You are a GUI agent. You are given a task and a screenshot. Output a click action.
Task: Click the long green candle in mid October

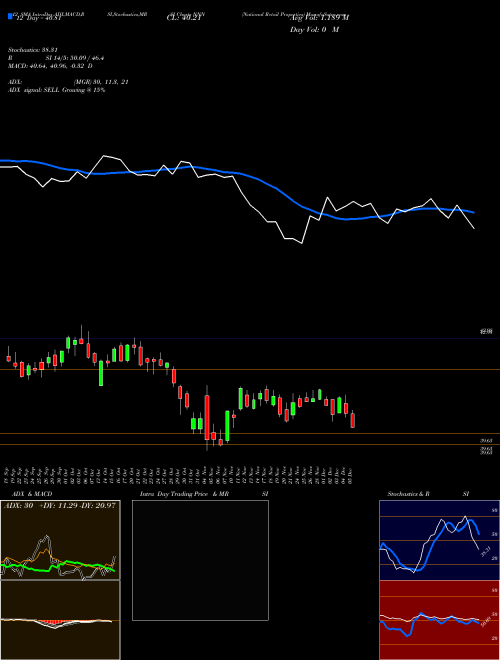101,373
